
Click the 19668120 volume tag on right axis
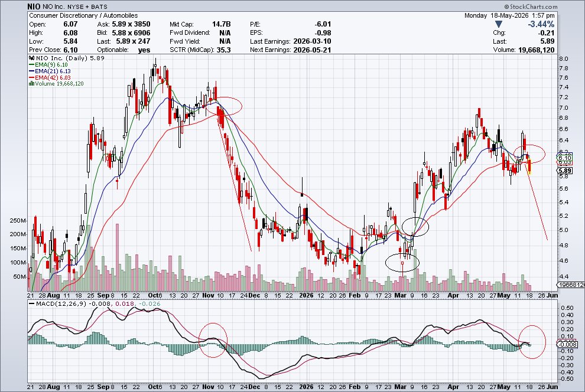[571, 285]
